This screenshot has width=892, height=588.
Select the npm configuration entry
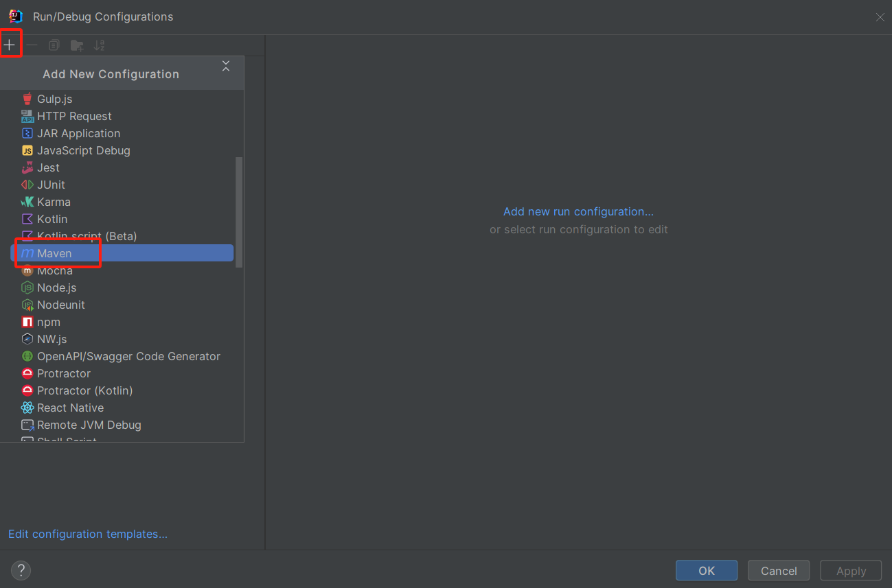49,322
